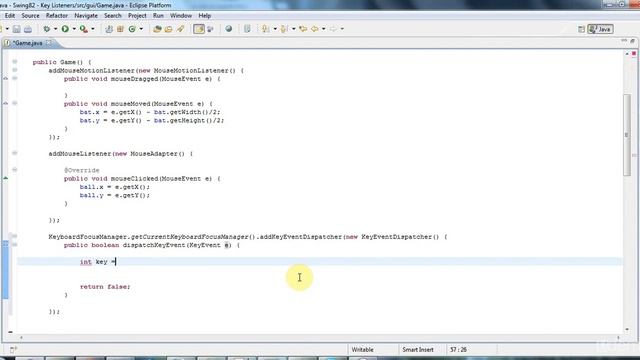Collapse the mouseMoved method fold

pyautogui.click(x=15, y=103)
